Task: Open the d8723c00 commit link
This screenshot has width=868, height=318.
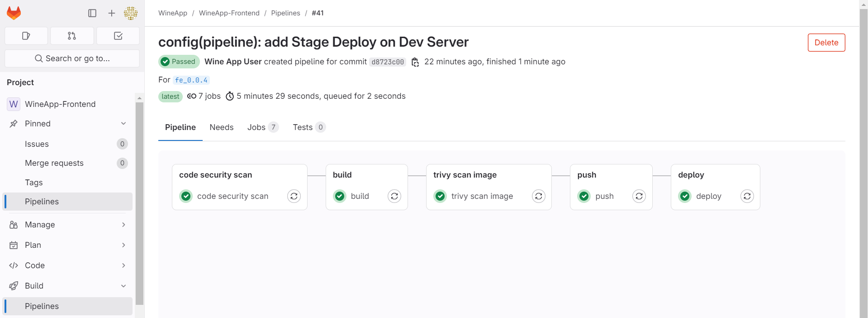Action: pyautogui.click(x=388, y=62)
